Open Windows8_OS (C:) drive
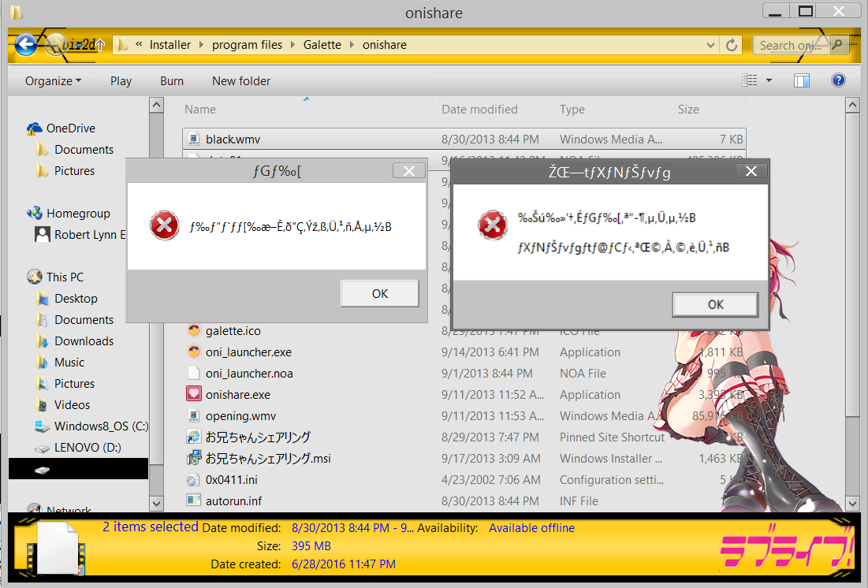This screenshot has height=588, width=868. [101, 426]
